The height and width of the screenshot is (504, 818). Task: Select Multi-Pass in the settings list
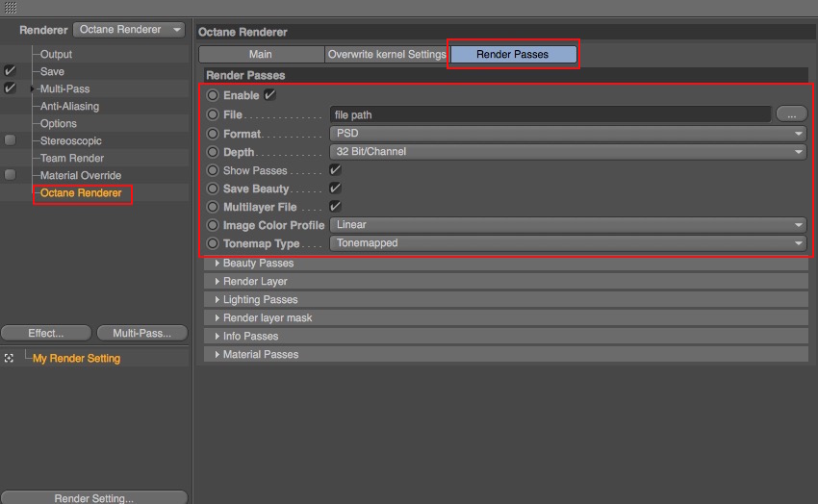pos(64,88)
